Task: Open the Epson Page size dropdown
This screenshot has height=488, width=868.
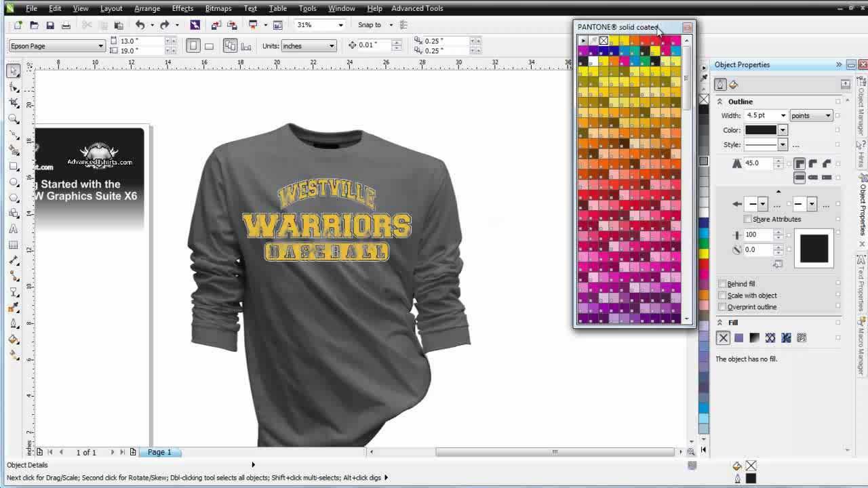Action: click(100, 46)
